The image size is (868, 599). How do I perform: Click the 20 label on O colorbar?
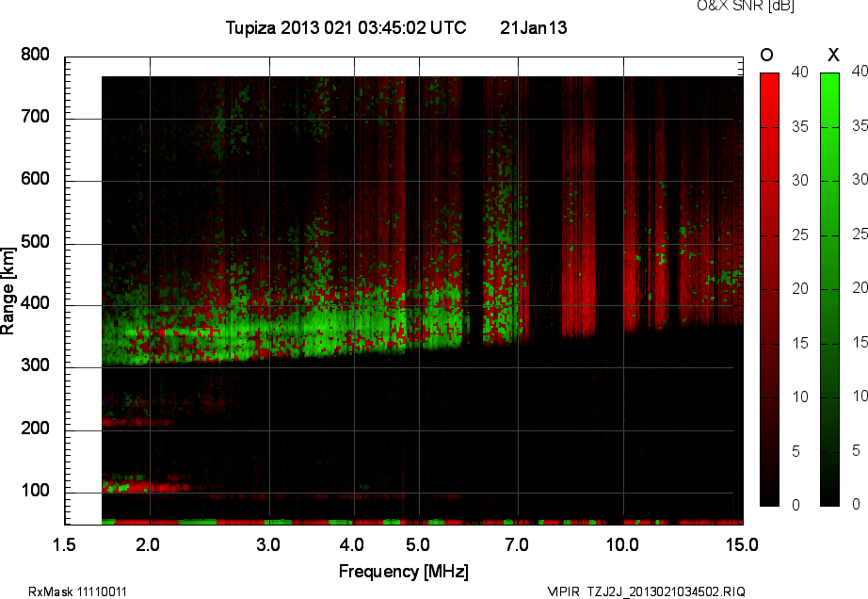coord(799,288)
